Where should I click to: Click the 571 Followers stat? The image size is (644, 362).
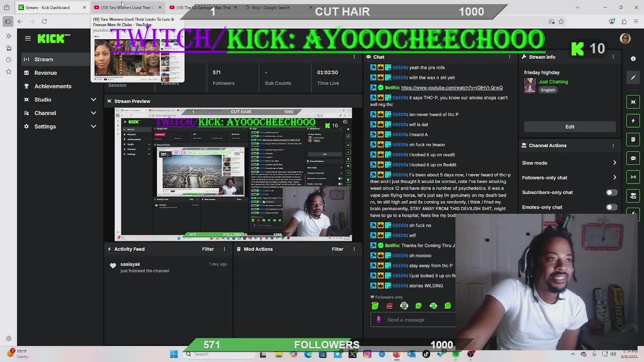(x=223, y=77)
